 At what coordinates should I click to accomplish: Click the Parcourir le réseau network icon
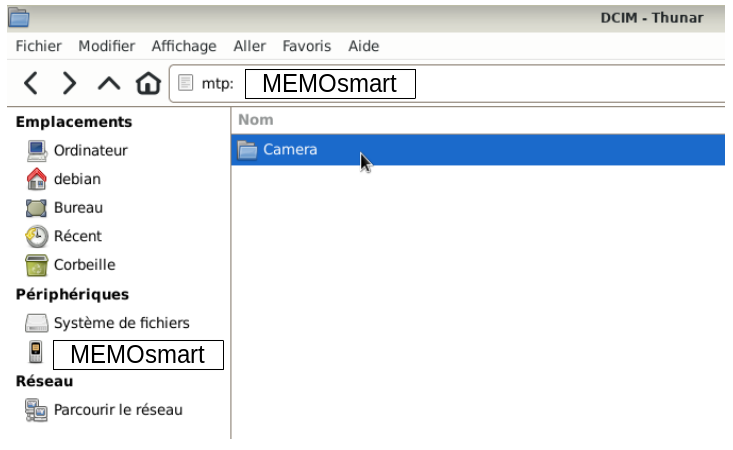point(36,410)
